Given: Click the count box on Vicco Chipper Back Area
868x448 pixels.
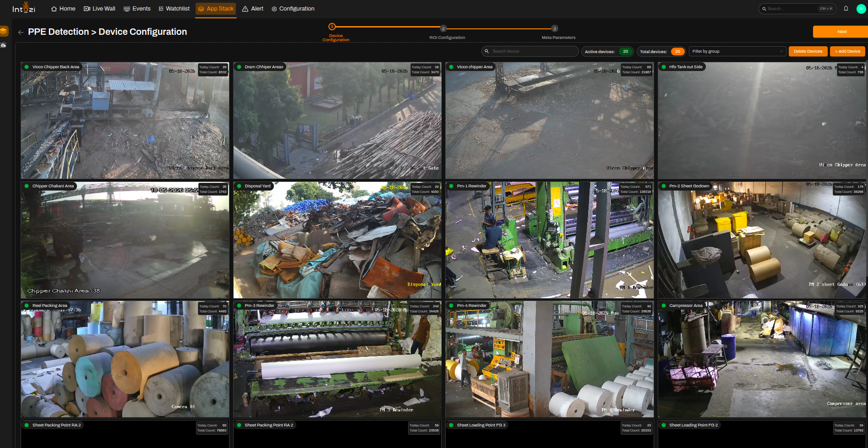Looking at the screenshot, I should click(213, 70).
